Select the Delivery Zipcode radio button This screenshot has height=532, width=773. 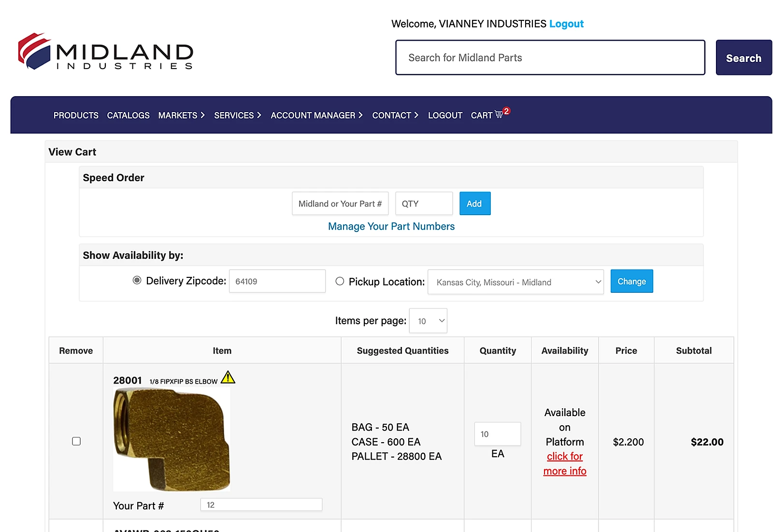pyautogui.click(x=137, y=280)
